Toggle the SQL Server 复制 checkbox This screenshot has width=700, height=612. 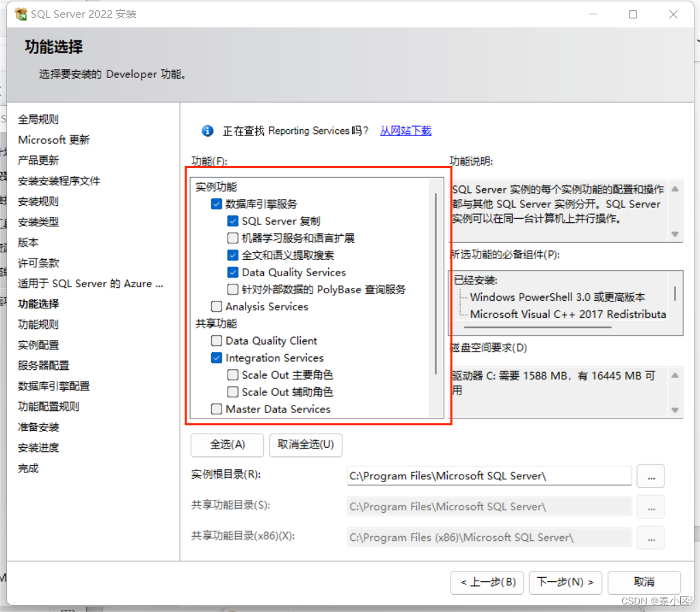point(232,221)
